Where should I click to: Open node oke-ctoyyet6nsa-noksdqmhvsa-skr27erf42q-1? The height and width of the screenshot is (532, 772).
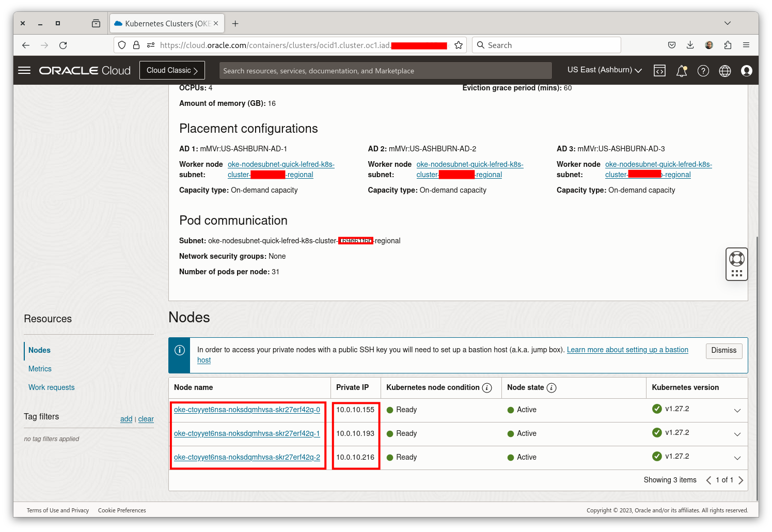tap(247, 433)
